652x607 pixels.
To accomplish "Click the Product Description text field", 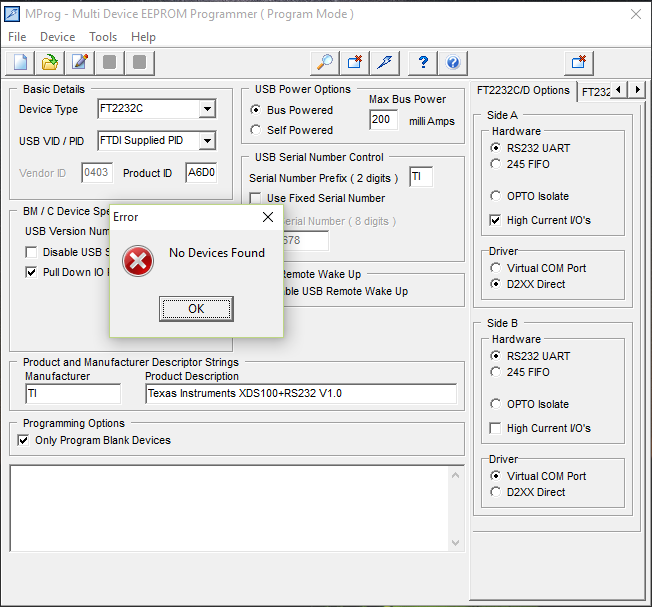I will click(x=301, y=393).
